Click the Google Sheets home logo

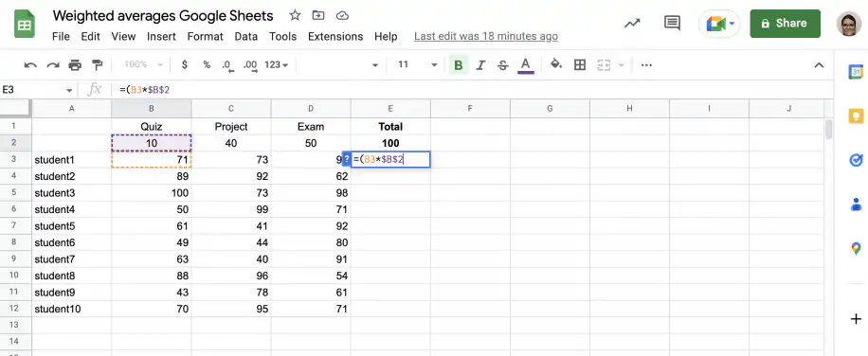(x=25, y=25)
